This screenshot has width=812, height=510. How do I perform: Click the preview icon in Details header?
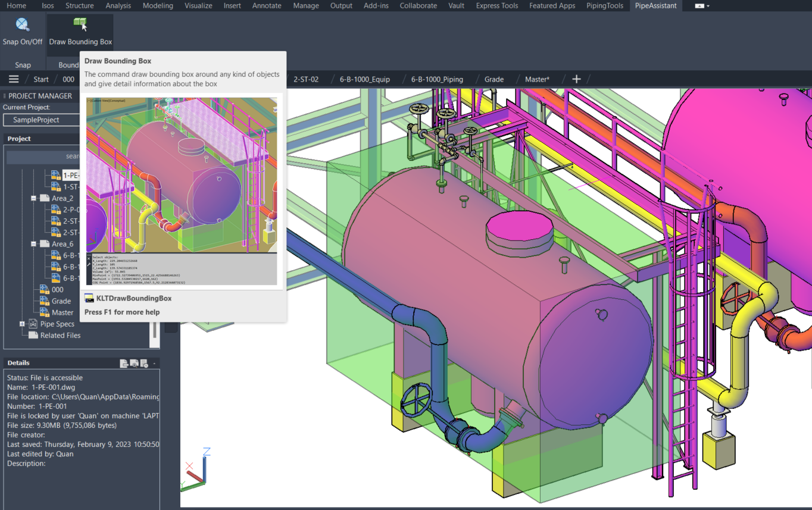coord(134,363)
